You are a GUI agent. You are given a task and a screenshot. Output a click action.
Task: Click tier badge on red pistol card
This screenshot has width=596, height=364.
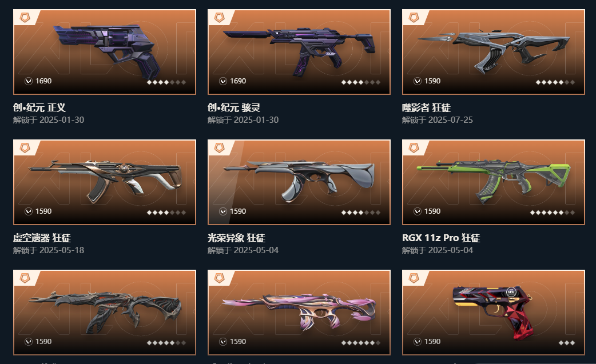(x=414, y=278)
